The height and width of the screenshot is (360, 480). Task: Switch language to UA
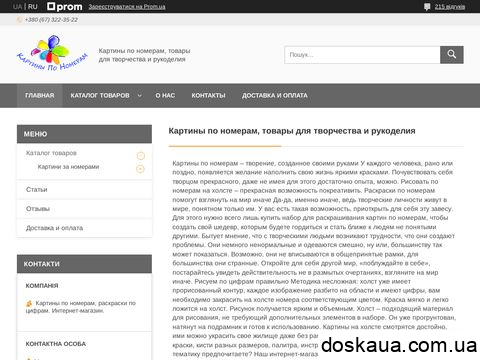(17, 6)
